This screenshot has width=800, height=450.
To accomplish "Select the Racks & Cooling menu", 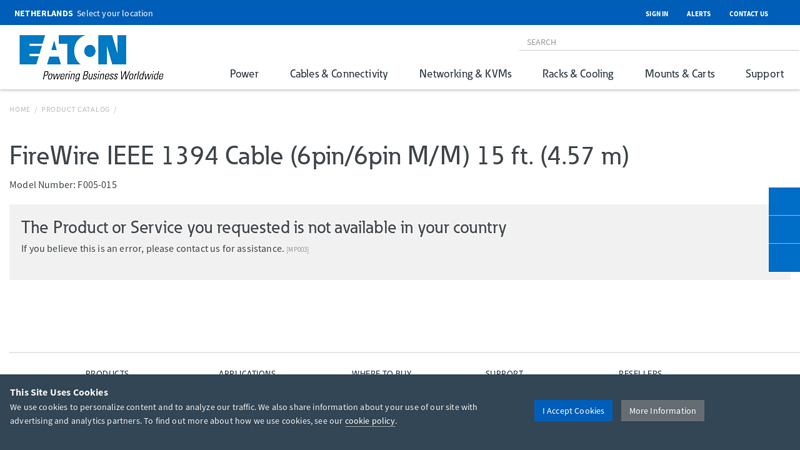I will [578, 74].
